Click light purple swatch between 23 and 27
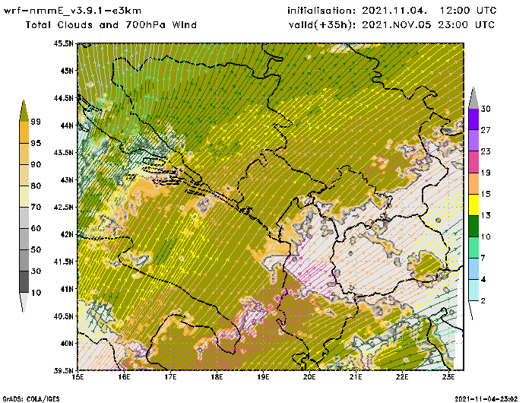Screen dimensions: 532x403 point(473,141)
